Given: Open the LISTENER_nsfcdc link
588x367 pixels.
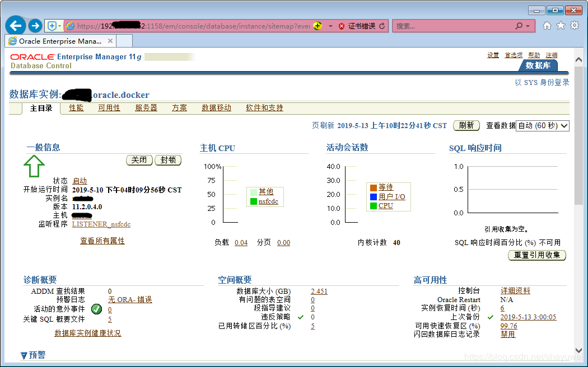Looking at the screenshot, I should (101, 224).
